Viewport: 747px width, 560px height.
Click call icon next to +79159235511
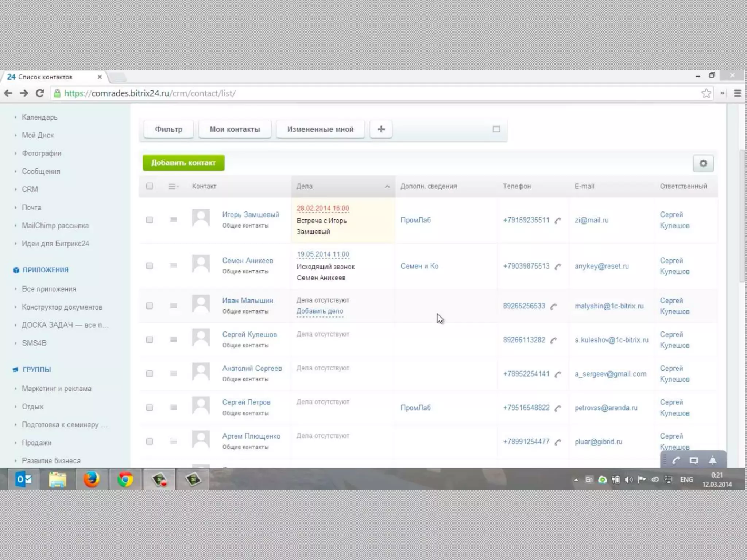[x=558, y=220]
